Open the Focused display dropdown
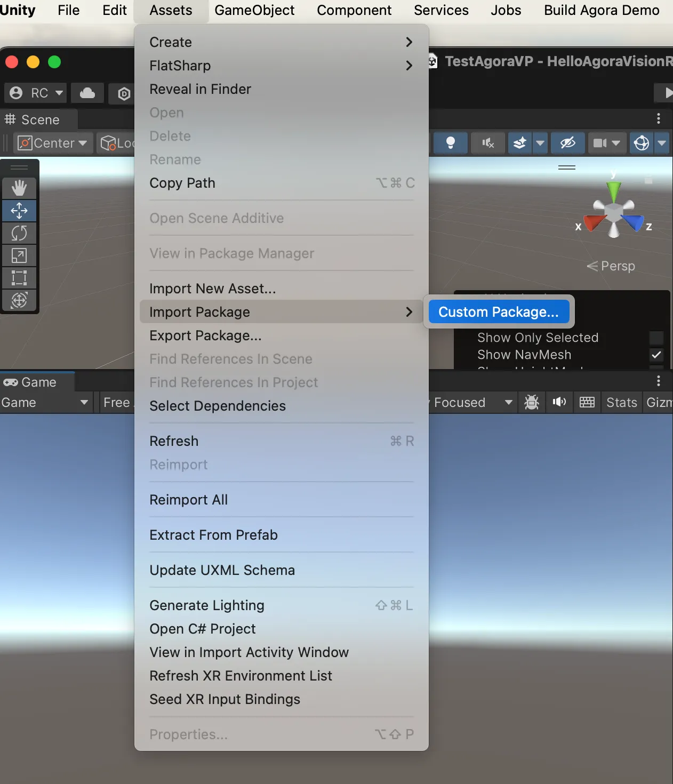 471,402
